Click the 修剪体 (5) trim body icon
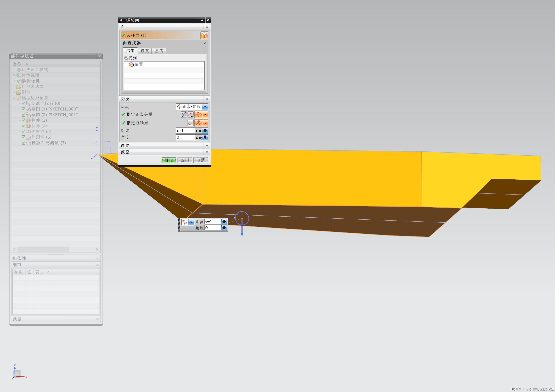This screenshot has height=392, width=555. (28, 132)
